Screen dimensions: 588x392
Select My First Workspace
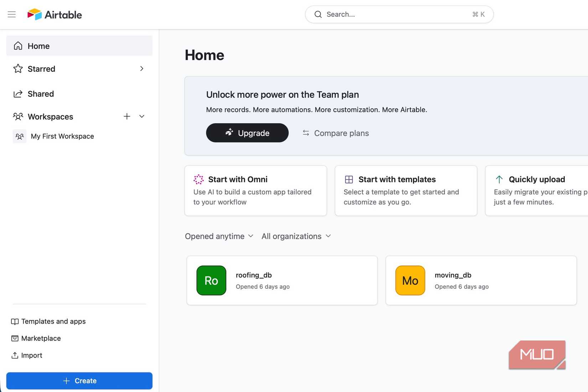click(62, 136)
